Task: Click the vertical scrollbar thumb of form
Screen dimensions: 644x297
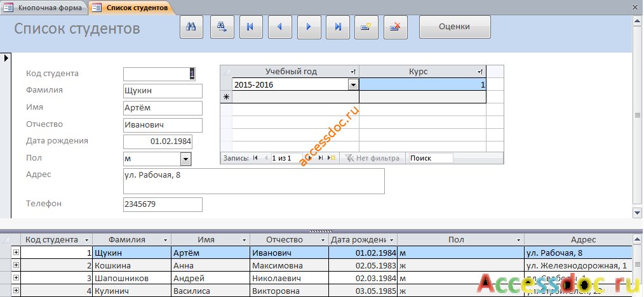Action: coord(638,115)
